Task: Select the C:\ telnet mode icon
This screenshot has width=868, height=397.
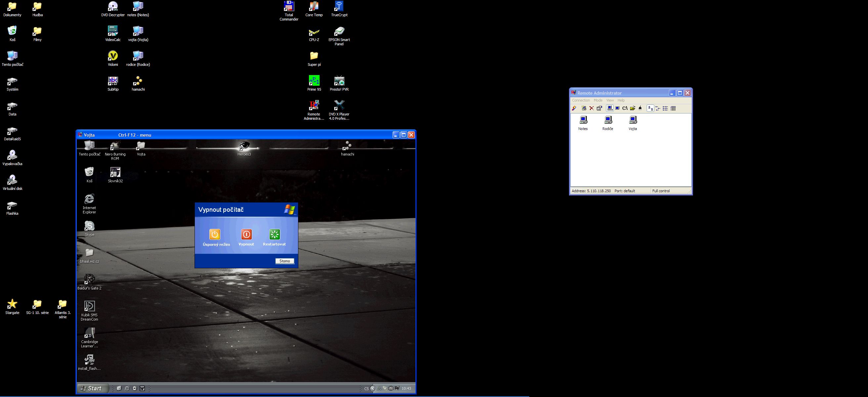Action: click(x=625, y=108)
